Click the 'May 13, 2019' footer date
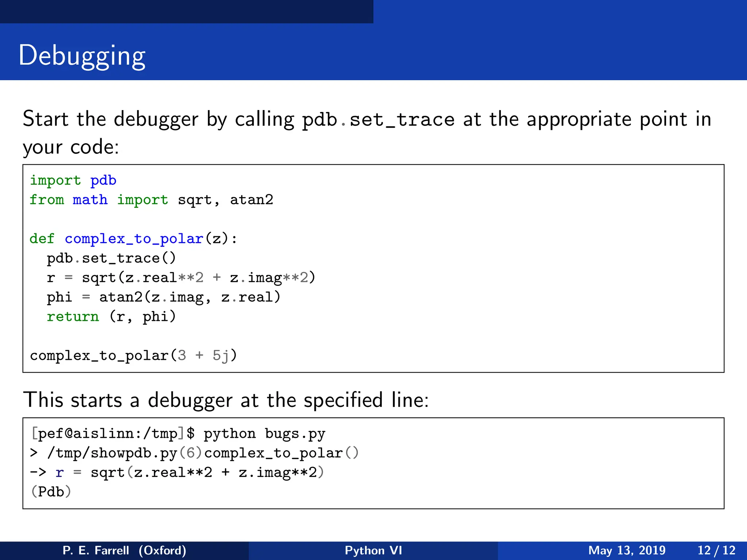The image size is (747, 560). [627, 550]
